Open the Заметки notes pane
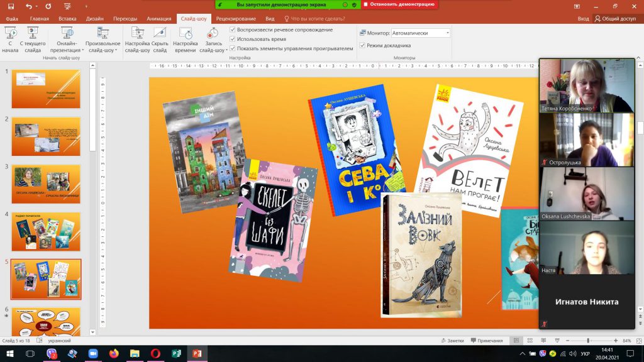This screenshot has height=362, width=644. point(452,341)
